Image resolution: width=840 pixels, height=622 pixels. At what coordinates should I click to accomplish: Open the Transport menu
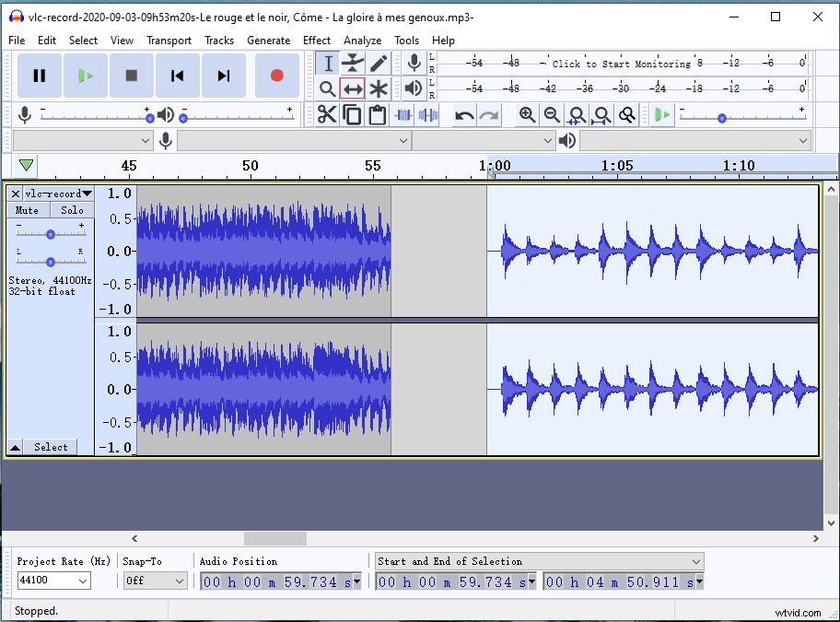169,40
